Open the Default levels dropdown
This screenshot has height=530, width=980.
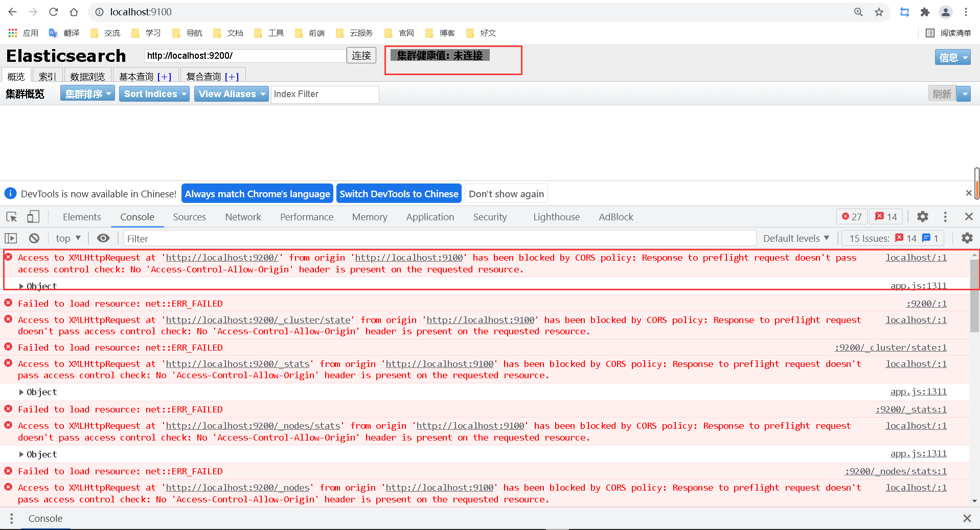pos(796,238)
